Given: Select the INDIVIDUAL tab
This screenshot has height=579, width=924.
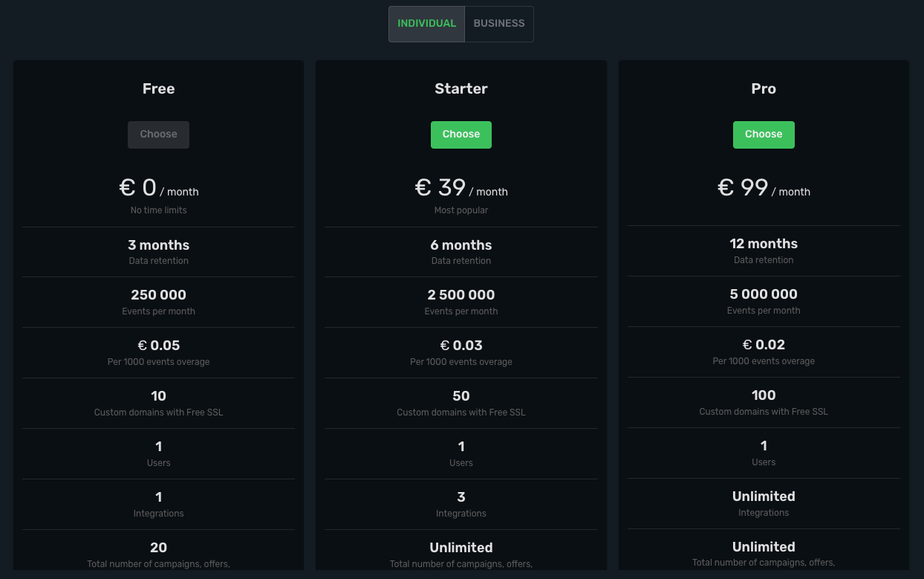Looking at the screenshot, I should click(x=426, y=23).
